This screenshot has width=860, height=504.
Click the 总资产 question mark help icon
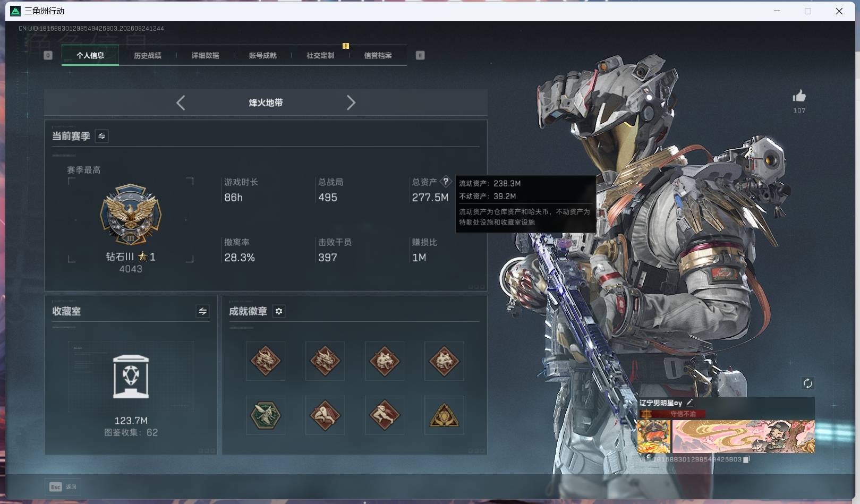(x=446, y=182)
